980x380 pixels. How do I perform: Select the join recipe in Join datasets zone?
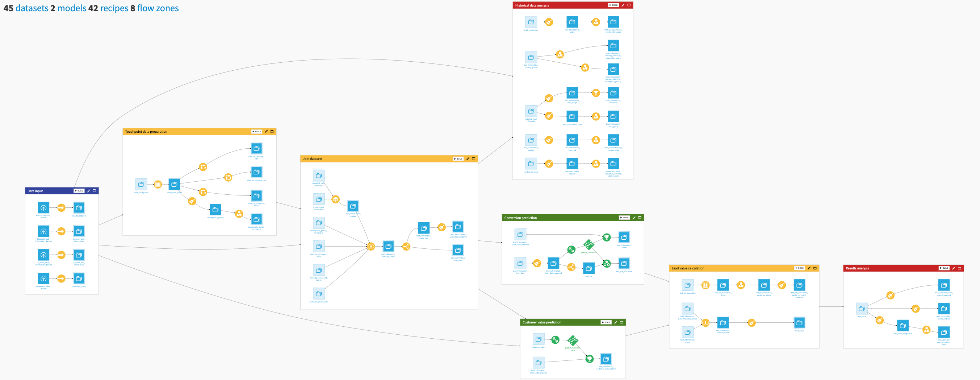(371, 247)
